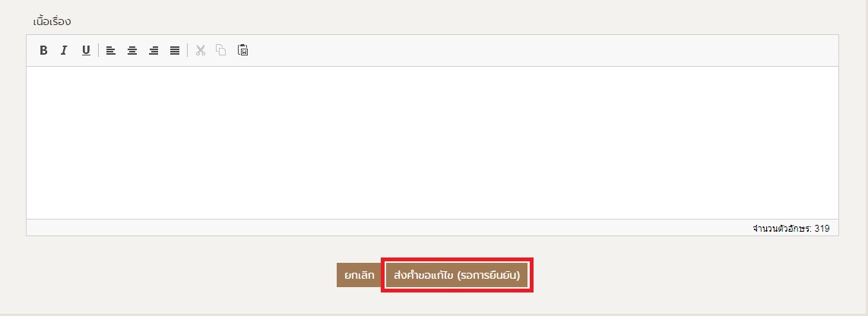This screenshot has height=316, width=868.
Task: Justify the paragraph text
Action: coord(174,50)
